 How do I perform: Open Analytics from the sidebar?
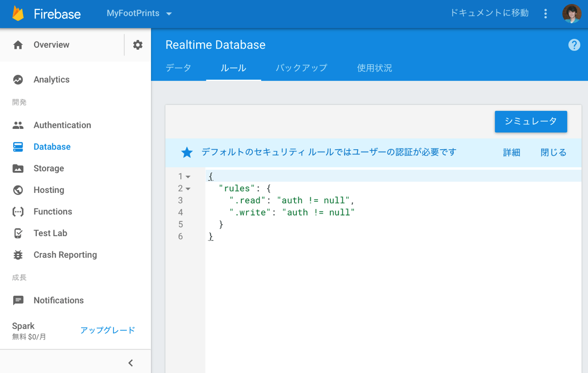tap(51, 79)
